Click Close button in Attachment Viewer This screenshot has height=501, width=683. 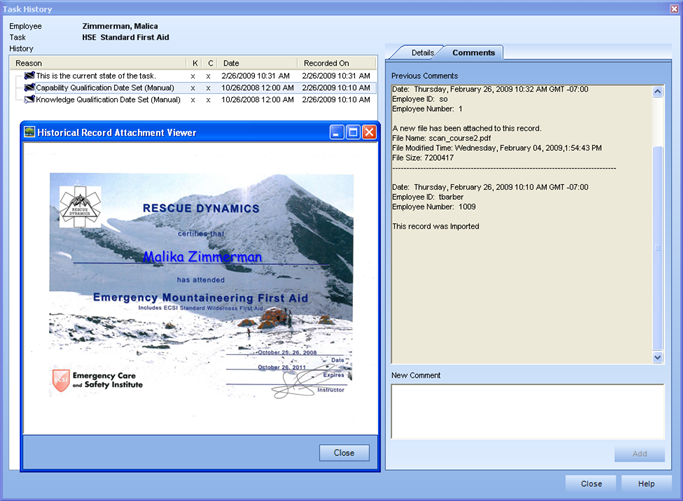344,453
